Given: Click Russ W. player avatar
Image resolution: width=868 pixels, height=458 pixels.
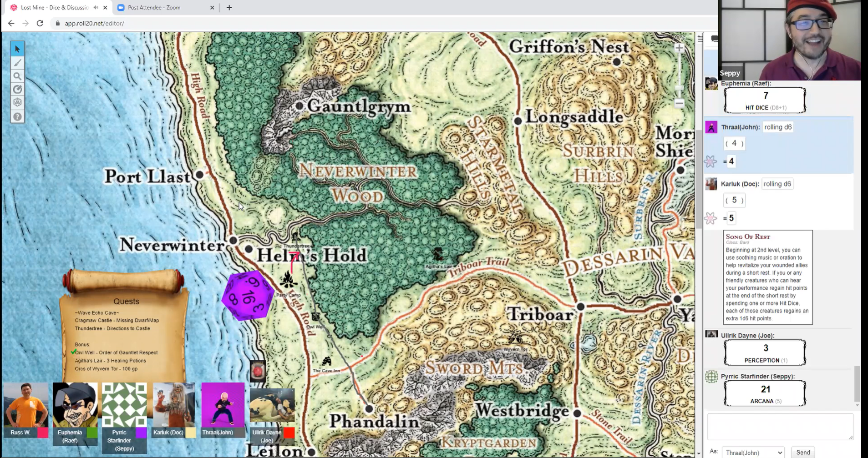Looking at the screenshot, I should (25, 405).
